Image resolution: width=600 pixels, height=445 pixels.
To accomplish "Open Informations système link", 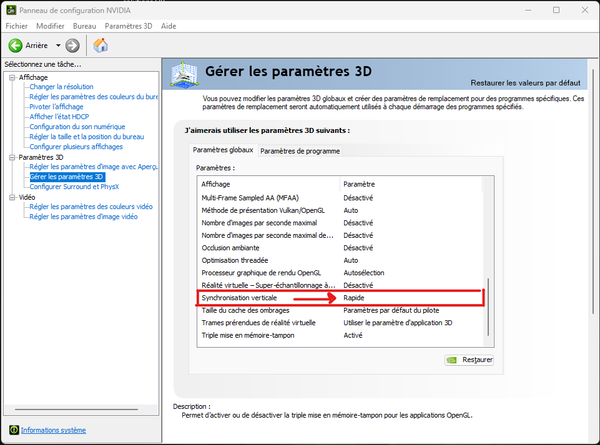I will (x=54, y=430).
